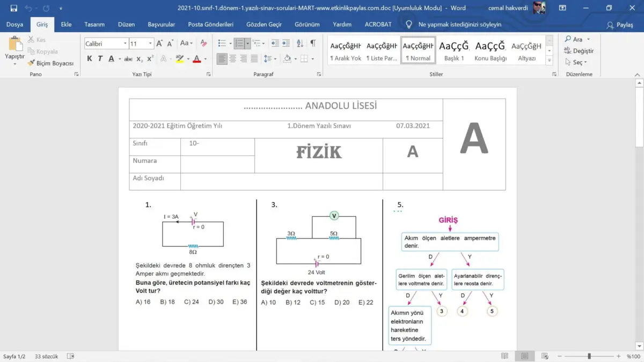Align text left in the Paragraf group
644x362 pixels.
[x=222, y=59]
